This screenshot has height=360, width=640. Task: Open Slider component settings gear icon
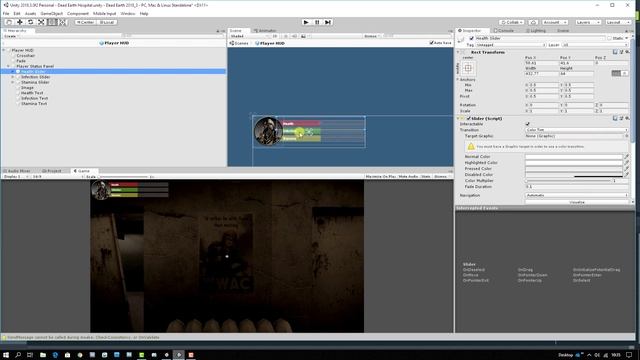pos(627,118)
